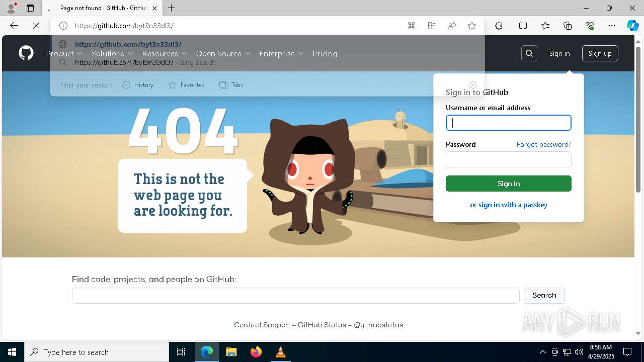Launch Firefox from taskbar
Image resolution: width=644 pixels, height=362 pixels.
pos(256,352)
